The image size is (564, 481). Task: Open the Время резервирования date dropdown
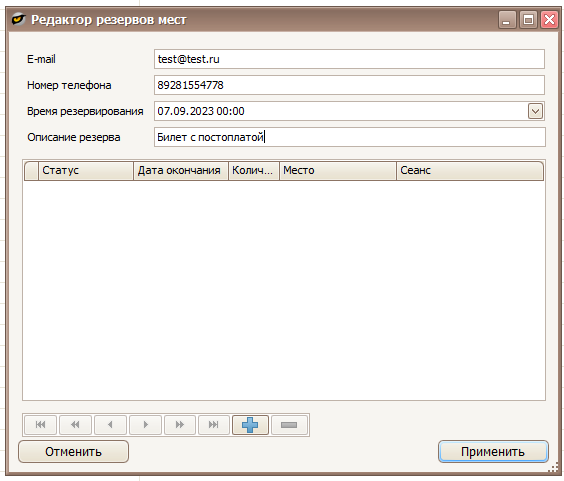pyautogui.click(x=535, y=111)
